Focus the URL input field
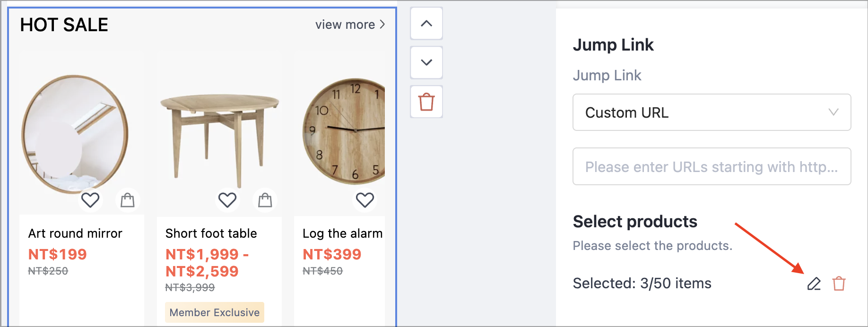Viewport: 868px width, 327px height. [x=712, y=166]
